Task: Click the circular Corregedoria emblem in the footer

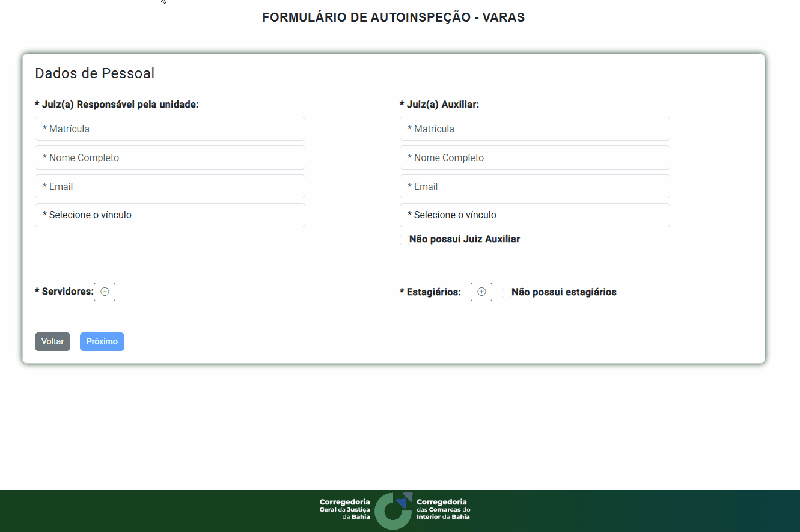Action: [x=393, y=510]
